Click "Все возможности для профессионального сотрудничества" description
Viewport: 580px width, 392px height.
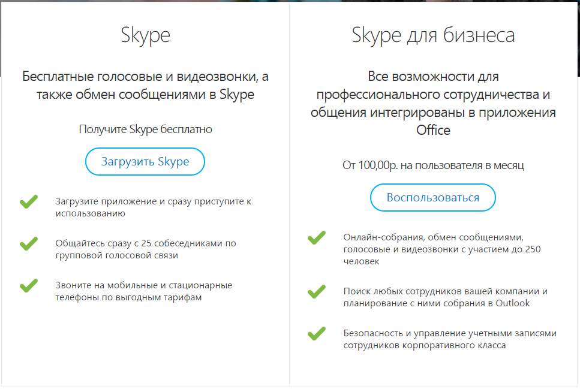(x=433, y=104)
